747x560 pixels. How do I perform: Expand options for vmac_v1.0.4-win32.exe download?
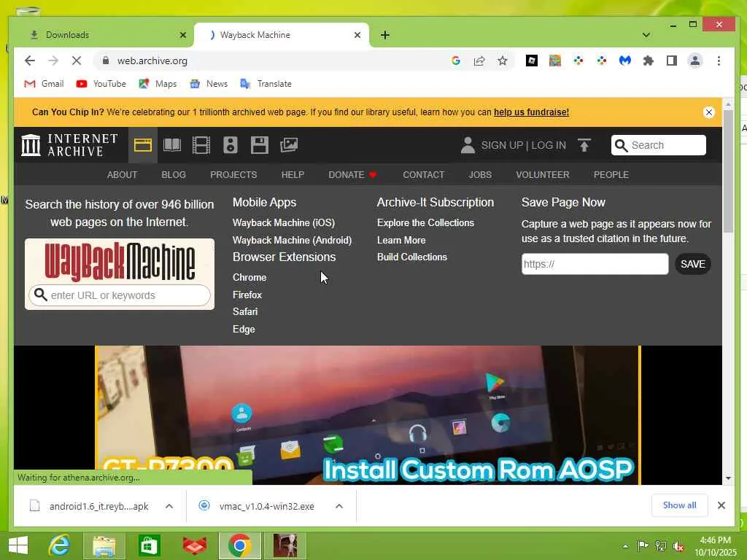pos(339,506)
